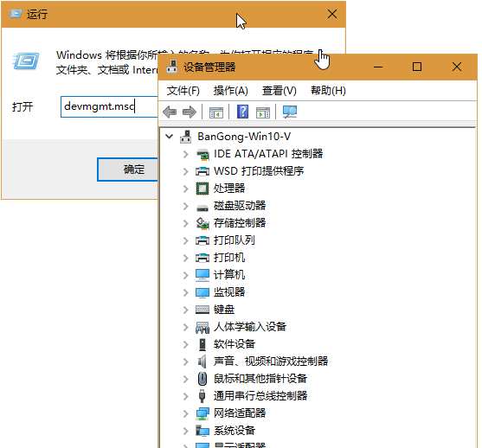Expand the 软件设备 node
The image size is (482, 448).
186,344
